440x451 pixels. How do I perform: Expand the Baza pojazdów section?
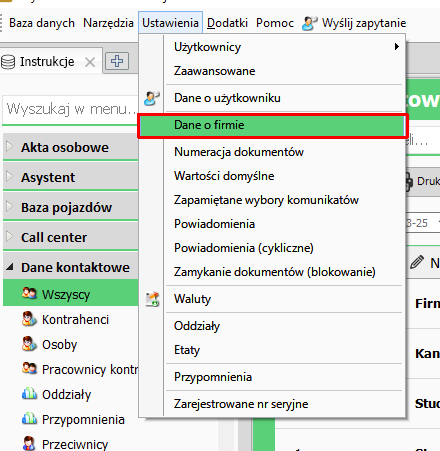tap(10, 206)
